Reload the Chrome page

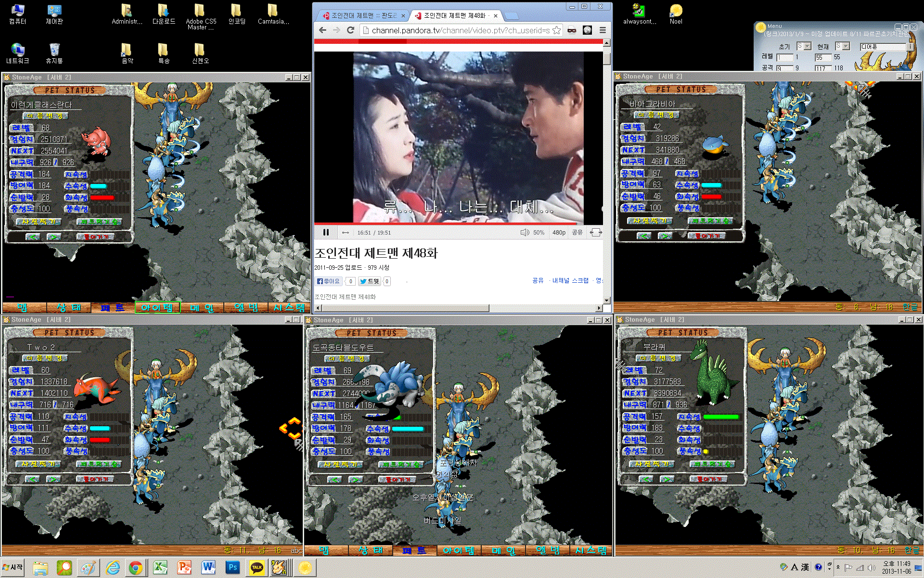coord(351,30)
